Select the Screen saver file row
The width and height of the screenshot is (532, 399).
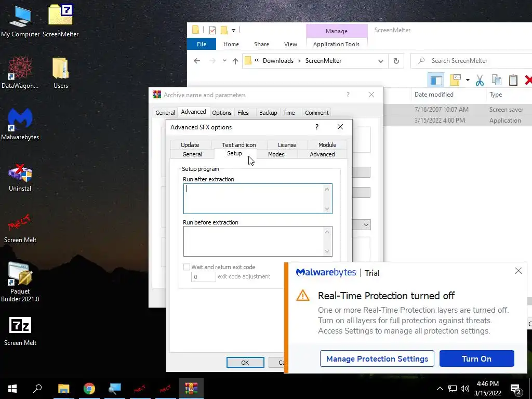(458, 110)
